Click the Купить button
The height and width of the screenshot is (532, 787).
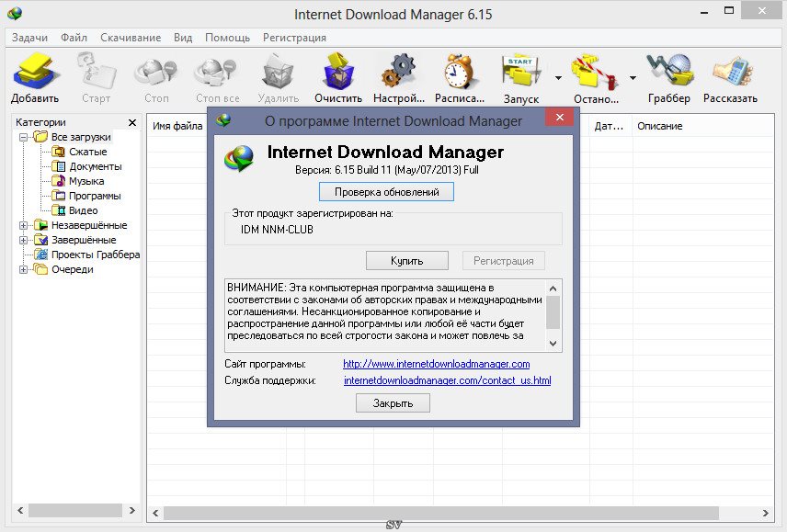click(x=407, y=261)
